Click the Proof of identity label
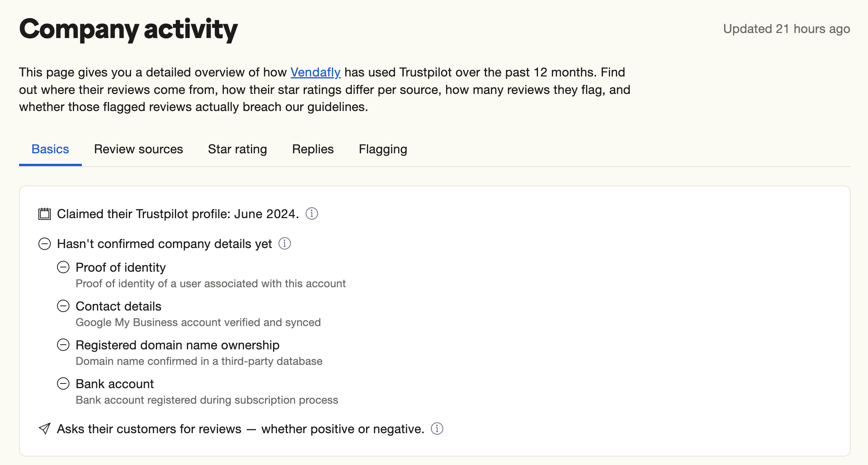The height and width of the screenshot is (465, 868). coord(121,267)
